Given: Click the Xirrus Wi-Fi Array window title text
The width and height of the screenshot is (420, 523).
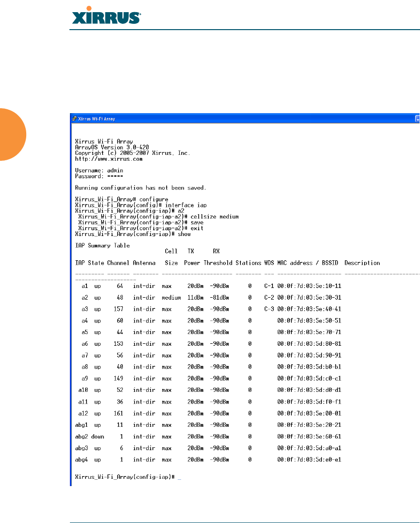Looking at the screenshot, I should point(97,119).
